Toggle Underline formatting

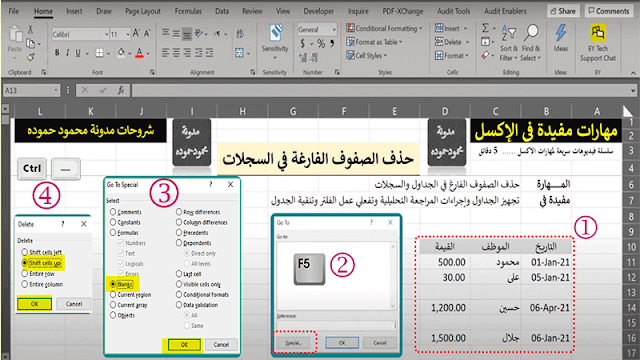coord(78,53)
